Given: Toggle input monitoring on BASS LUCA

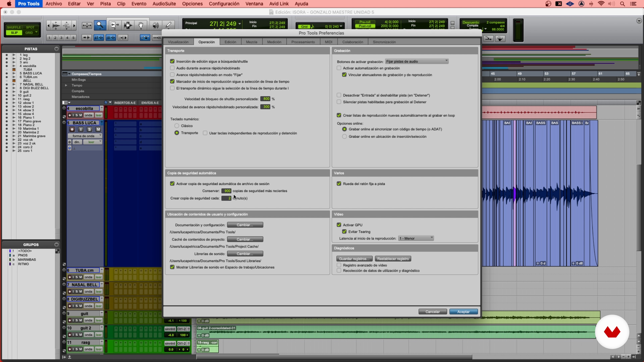Looking at the screenshot, I should pyautogui.click(x=81, y=129).
